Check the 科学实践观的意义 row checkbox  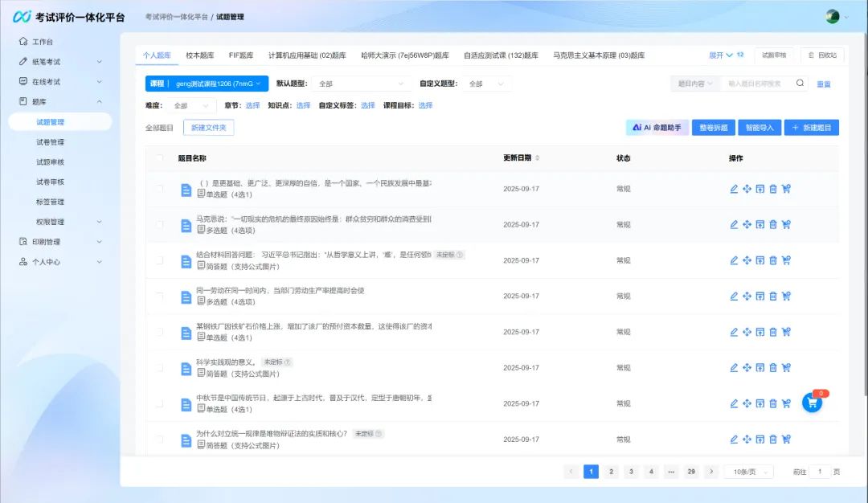click(x=159, y=367)
